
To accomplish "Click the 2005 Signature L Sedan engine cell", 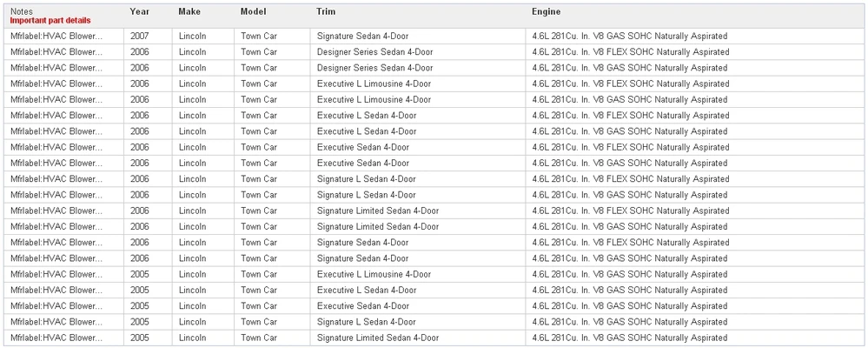I will point(629,322).
